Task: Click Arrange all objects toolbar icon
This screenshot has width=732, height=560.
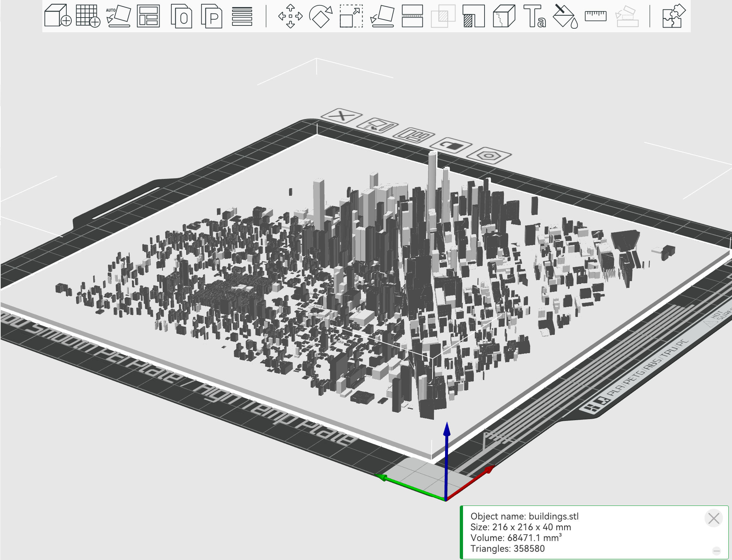Action: (148, 16)
